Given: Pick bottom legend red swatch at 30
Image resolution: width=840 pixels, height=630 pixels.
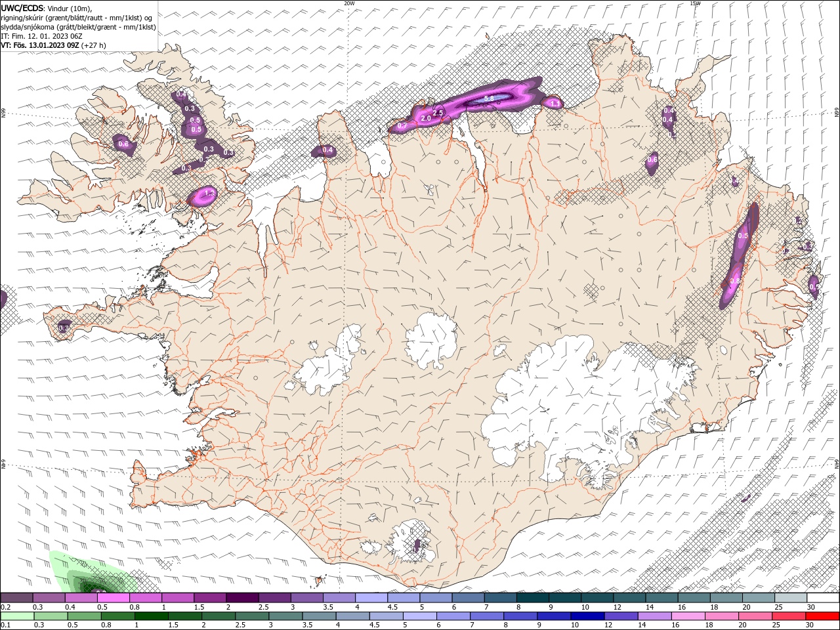Looking at the screenshot, I should coord(823,616).
